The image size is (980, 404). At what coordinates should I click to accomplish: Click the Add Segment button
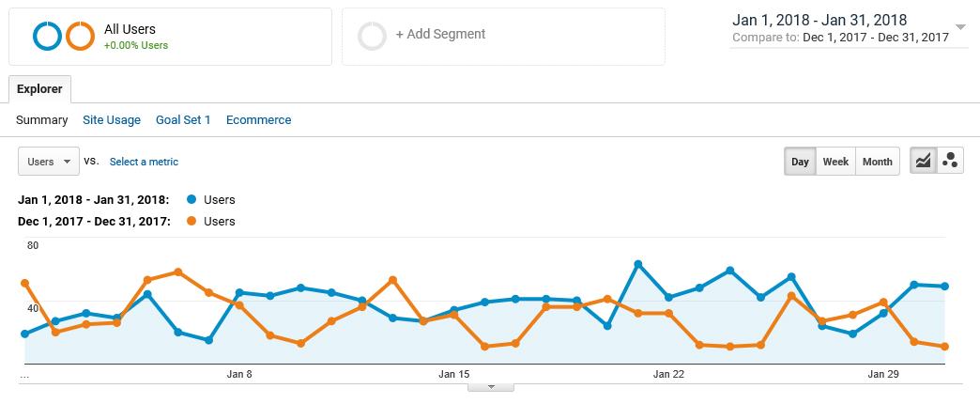click(x=440, y=35)
